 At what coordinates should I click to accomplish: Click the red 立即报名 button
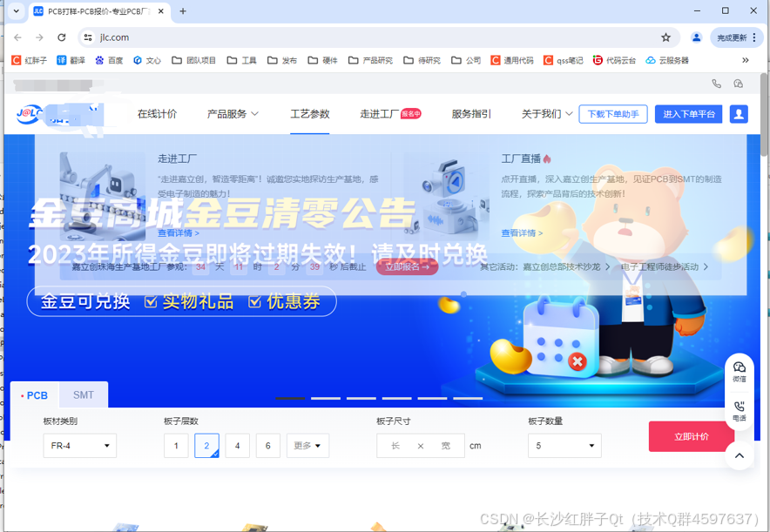click(x=407, y=266)
